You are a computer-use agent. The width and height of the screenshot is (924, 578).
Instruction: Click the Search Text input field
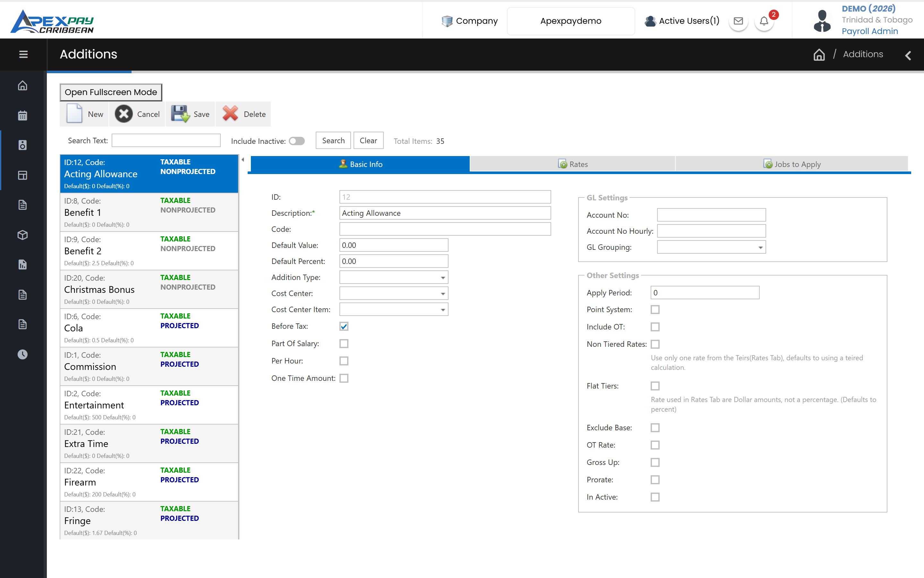click(x=166, y=140)
